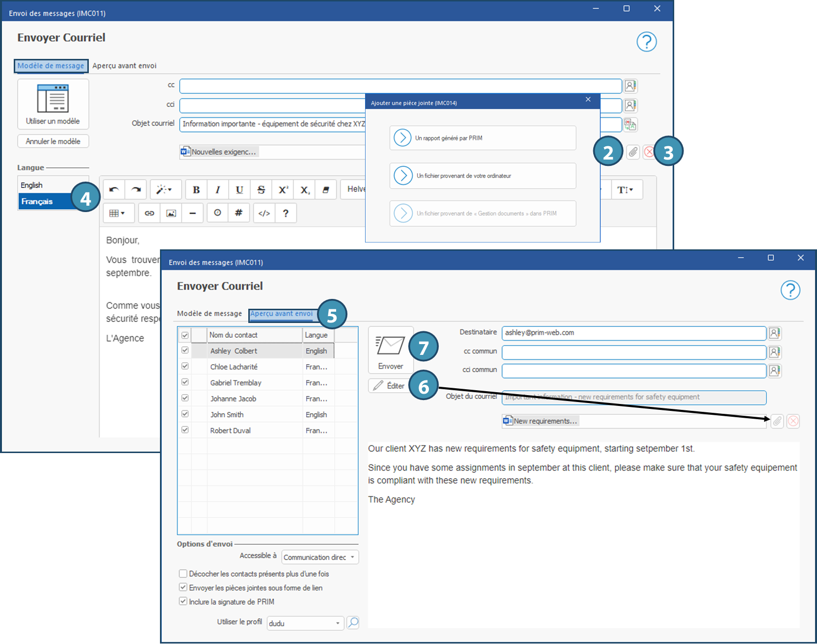This screenshot has height=644, width=817.
Task: Open the code view (</>) tool
Action: [264, 213]
